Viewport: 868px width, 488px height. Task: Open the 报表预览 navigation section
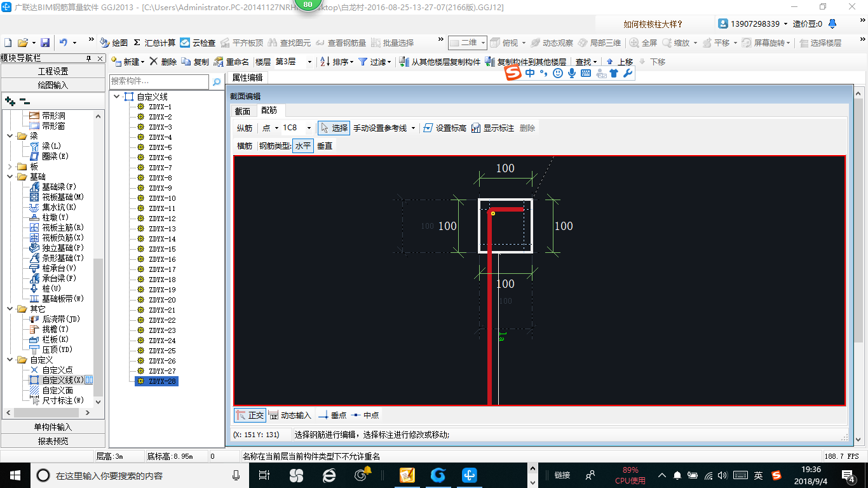click(53, 441)
